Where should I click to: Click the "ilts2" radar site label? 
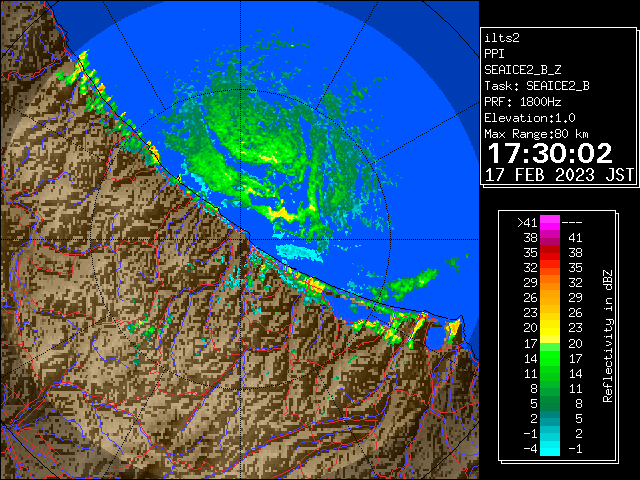[502, 38]
